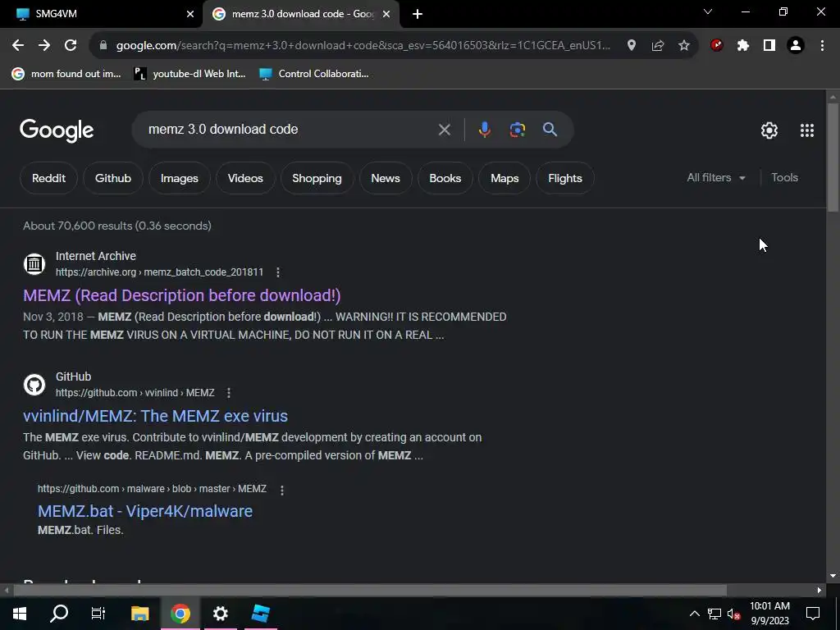Open Control Collaborati... bookmark

click(314, 74)
